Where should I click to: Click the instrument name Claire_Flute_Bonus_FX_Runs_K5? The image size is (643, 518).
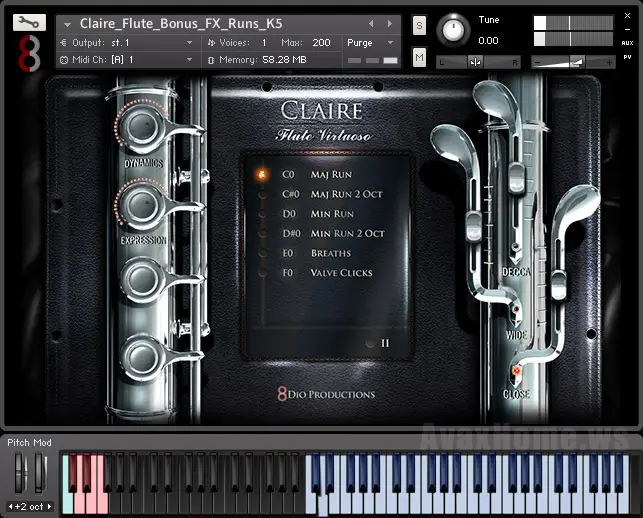point(181,24)
